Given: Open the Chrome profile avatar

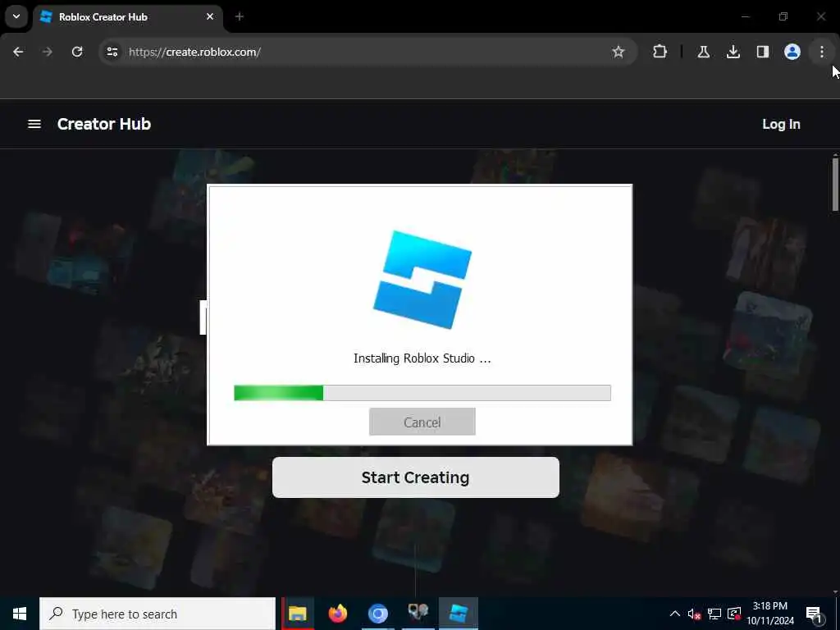Looking at the screenshot, I should (x=792, y=52).
